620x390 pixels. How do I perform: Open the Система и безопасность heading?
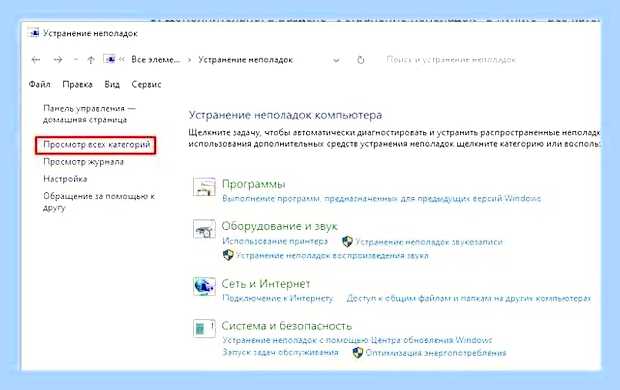[287, 326]
